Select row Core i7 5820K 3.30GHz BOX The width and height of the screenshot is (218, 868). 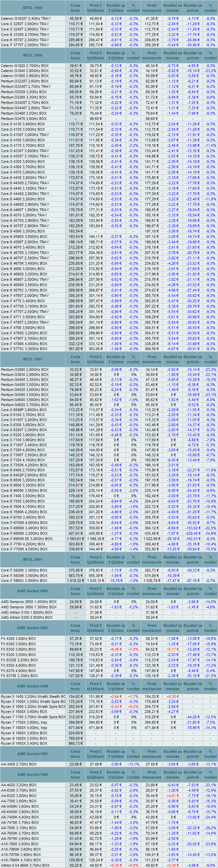click(109, 570)
